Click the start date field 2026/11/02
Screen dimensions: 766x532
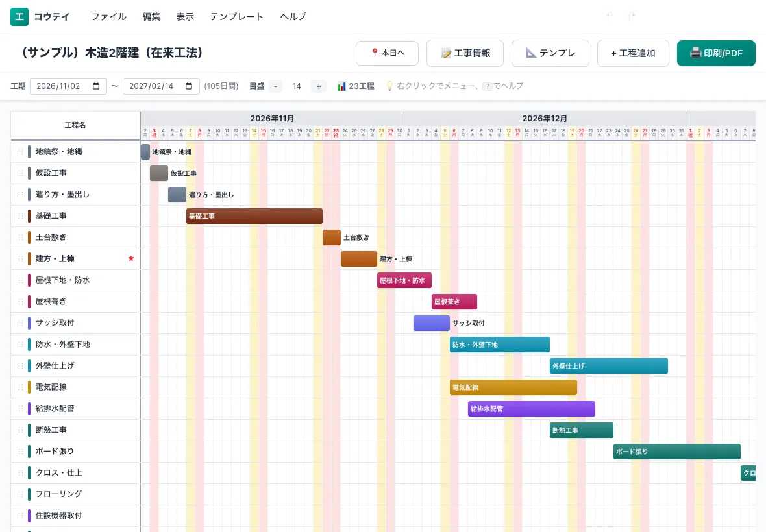(x=68, y=86)
